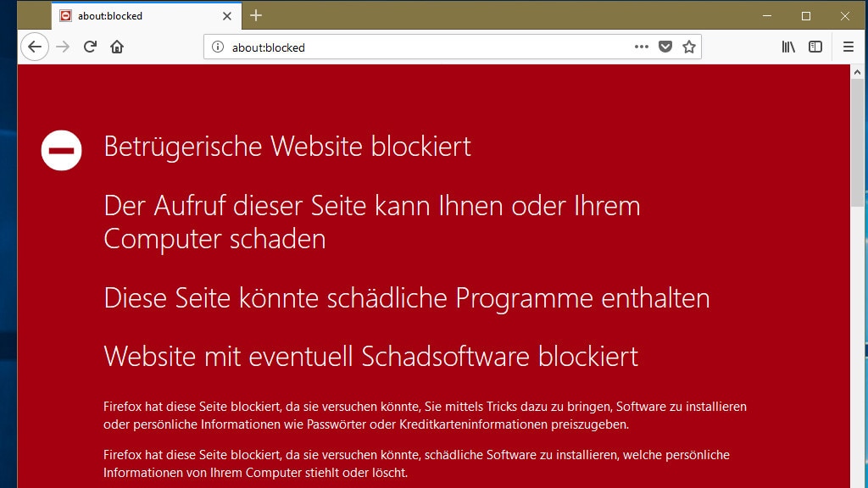This screenshot has height=488, width=868.
Task: Select the about:blocked tab
Action: click(x=147, y=15)
